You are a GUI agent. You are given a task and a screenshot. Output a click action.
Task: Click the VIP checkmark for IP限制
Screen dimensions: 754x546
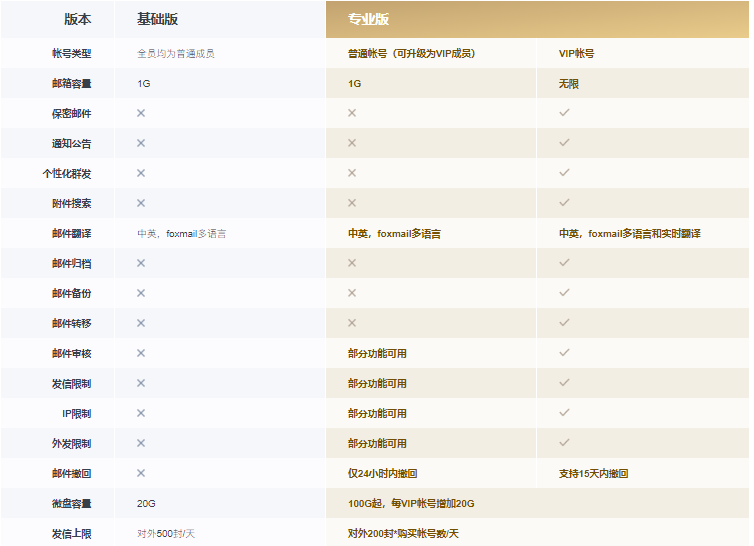click(564, 413)
